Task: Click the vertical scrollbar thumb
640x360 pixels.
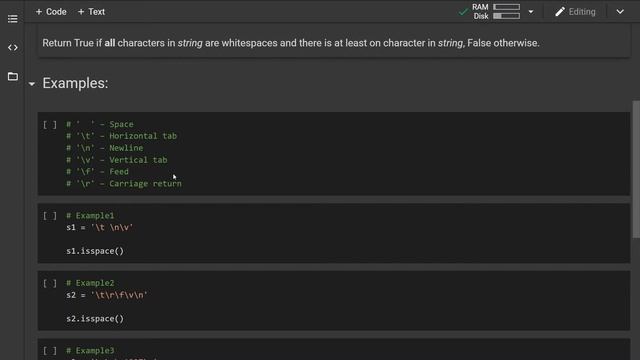Action: pos(636,169)
